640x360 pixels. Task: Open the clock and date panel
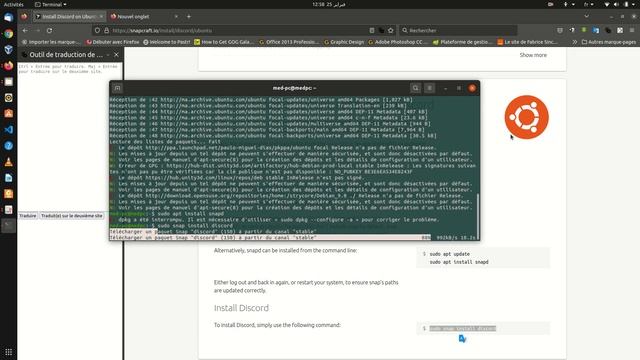click(329, 4)
